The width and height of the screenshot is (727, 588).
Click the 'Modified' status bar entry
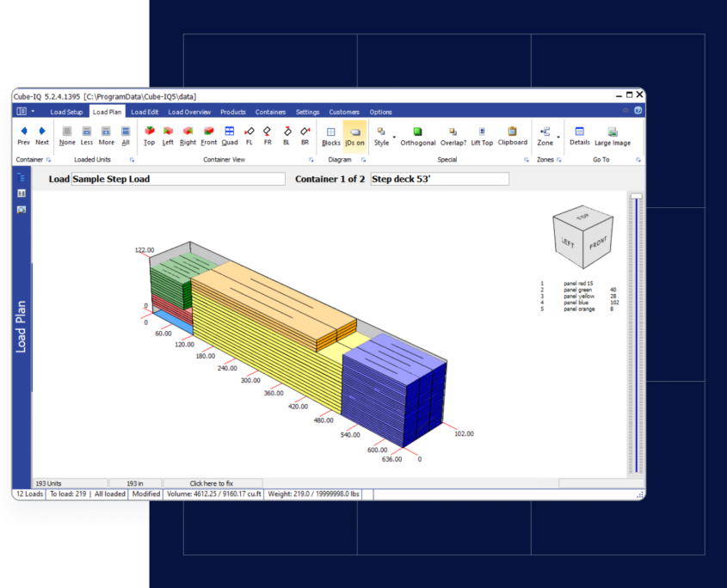(x=146, y=494)
